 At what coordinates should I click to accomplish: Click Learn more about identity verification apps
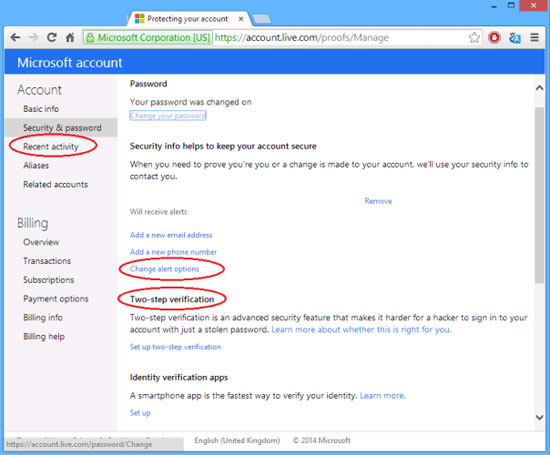point(383,396)
